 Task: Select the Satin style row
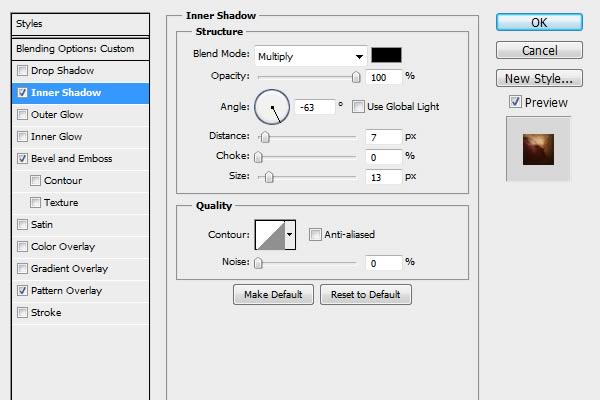(80, 225)
